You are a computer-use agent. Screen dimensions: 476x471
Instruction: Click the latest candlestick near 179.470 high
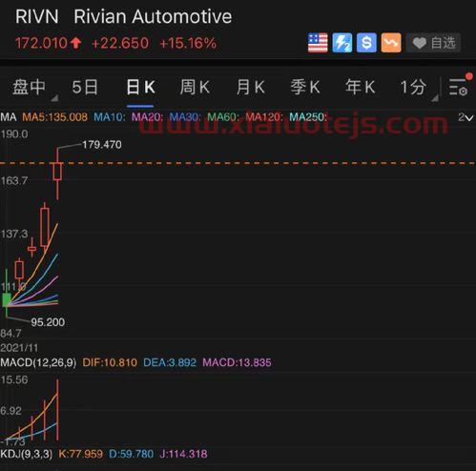click(57, 172)
